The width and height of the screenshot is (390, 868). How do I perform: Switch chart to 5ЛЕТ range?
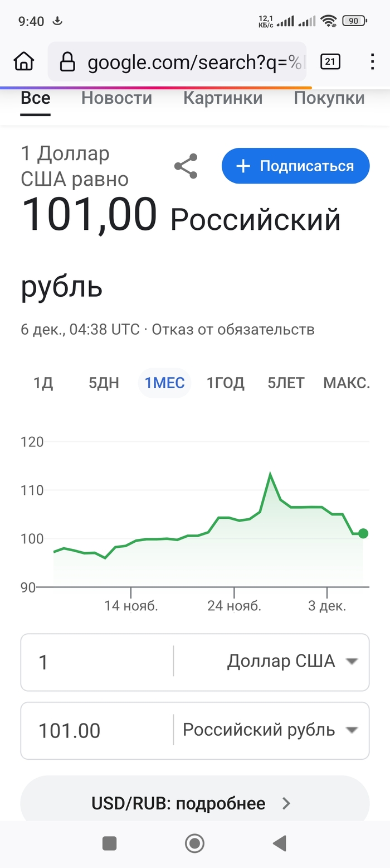click(286, 383)
